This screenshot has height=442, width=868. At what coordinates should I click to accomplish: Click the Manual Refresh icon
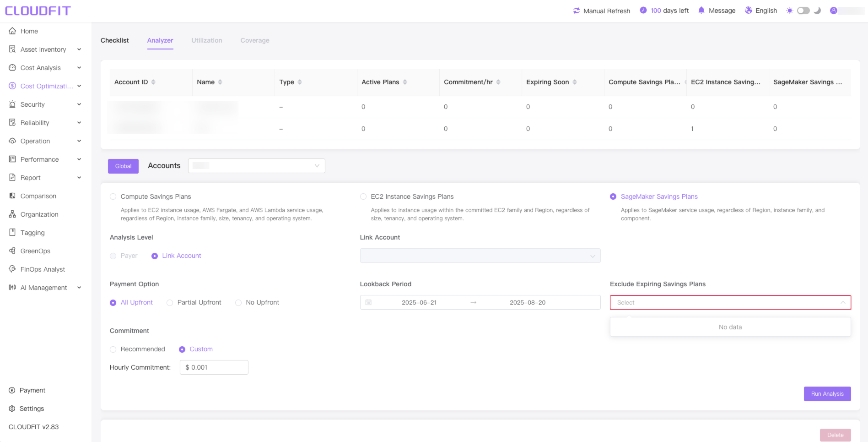tap(577, 11)
